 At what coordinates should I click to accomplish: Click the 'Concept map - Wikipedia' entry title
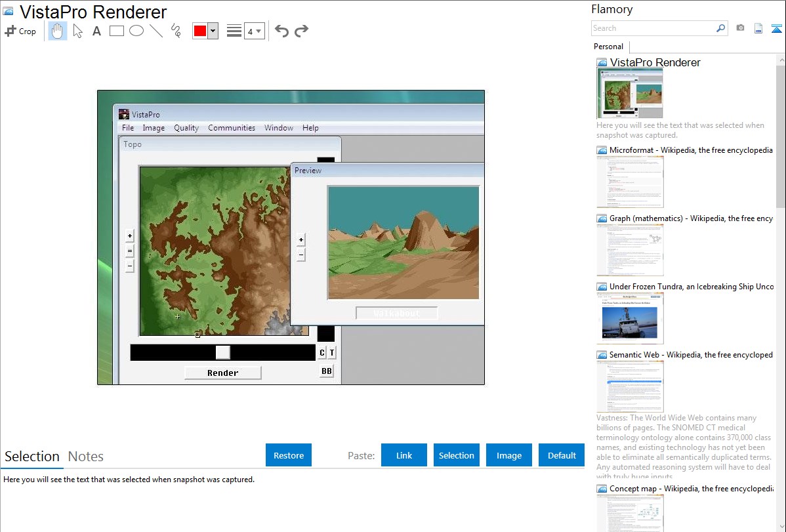(691, 489)
